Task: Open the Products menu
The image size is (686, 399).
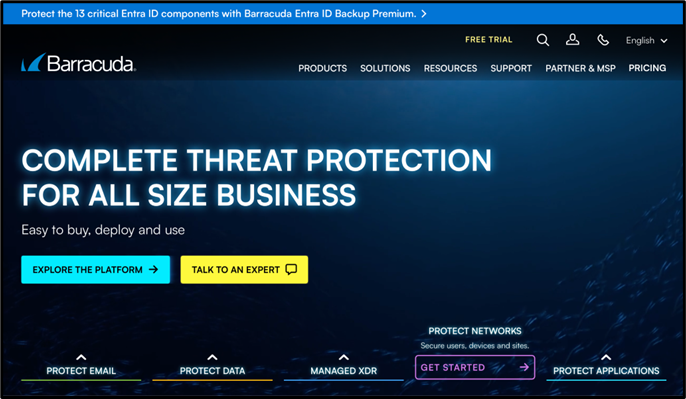Action: pos(322,68)
